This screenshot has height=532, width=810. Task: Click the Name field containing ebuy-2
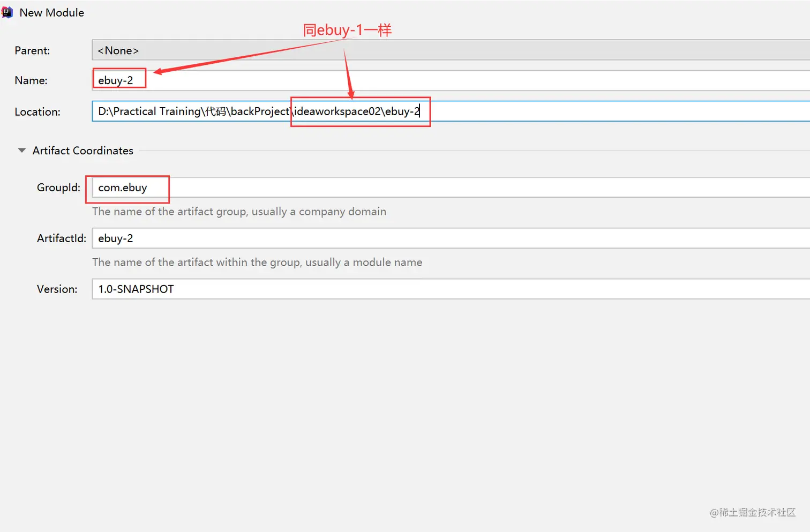[x=451, y=80]
